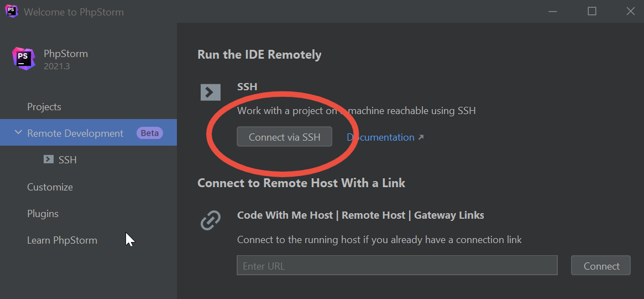644x299 pixels.
Task: Collapse the Remote Development chevron
Action: (18, 132)
